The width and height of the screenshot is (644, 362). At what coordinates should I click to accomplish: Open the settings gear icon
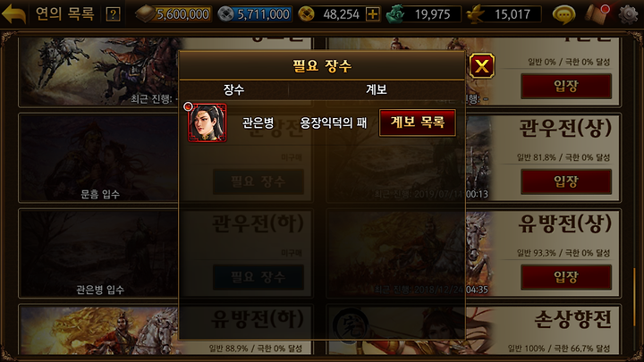[629, 14]
